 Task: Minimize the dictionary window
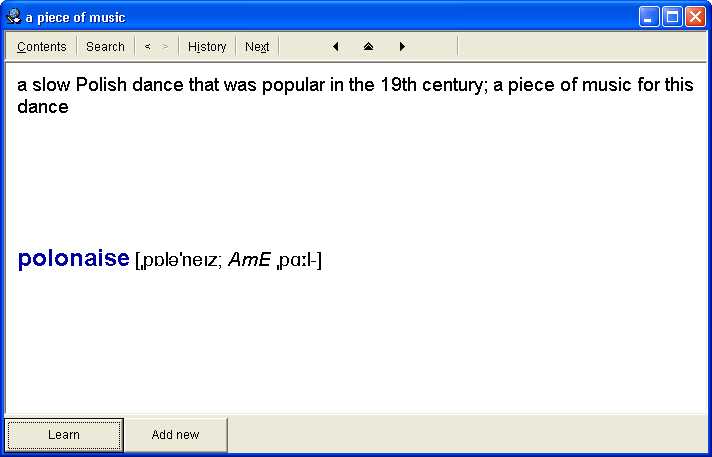(x=650, y=17)
